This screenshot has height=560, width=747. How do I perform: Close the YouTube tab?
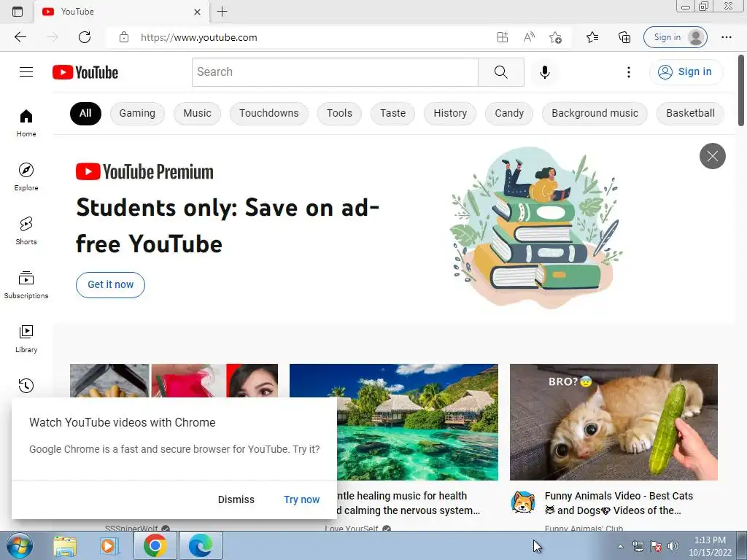tap(197, 12)
